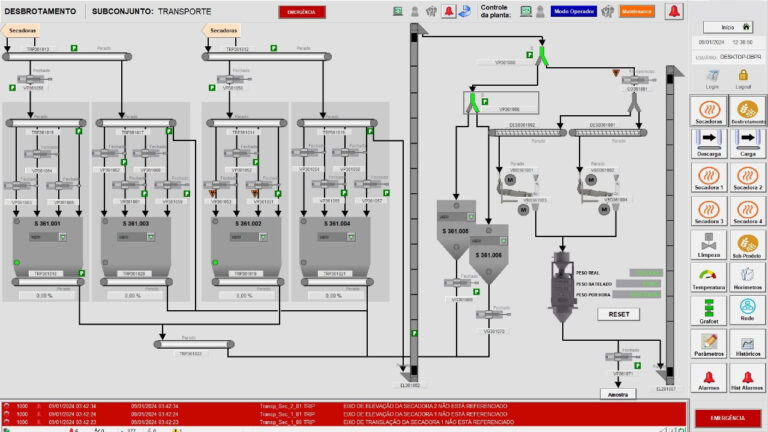The height and width of the screenshot is (432, 768).
Task: Open dropdown on silo S 361.003
Action: 151,237
